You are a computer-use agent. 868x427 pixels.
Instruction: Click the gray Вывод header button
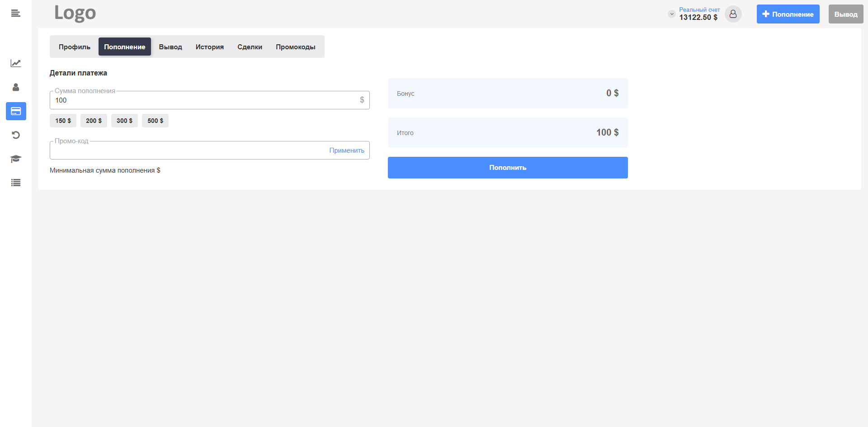(845, 14)
